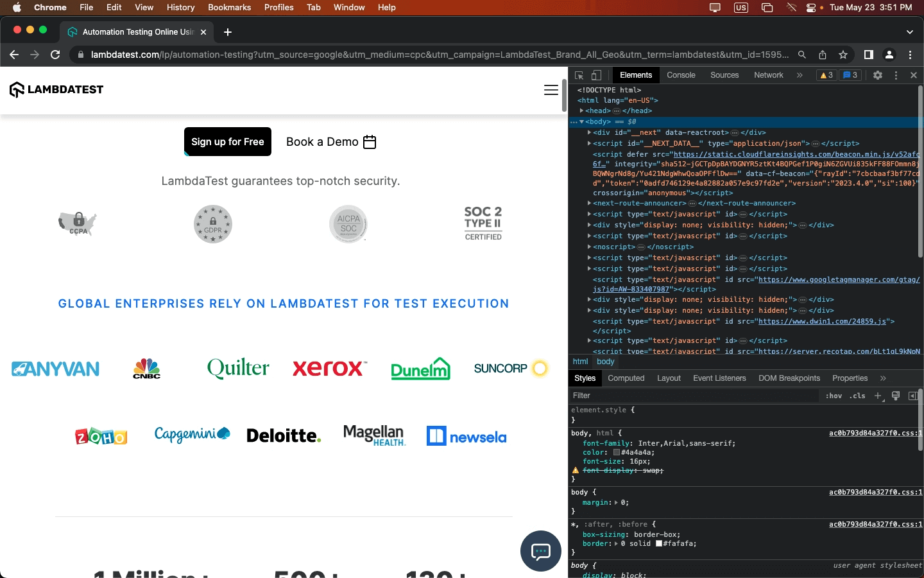Toggle the .cls class editor
Viewport: 924px width, 578px height.
pyautogui.click(x=857, y=396)
